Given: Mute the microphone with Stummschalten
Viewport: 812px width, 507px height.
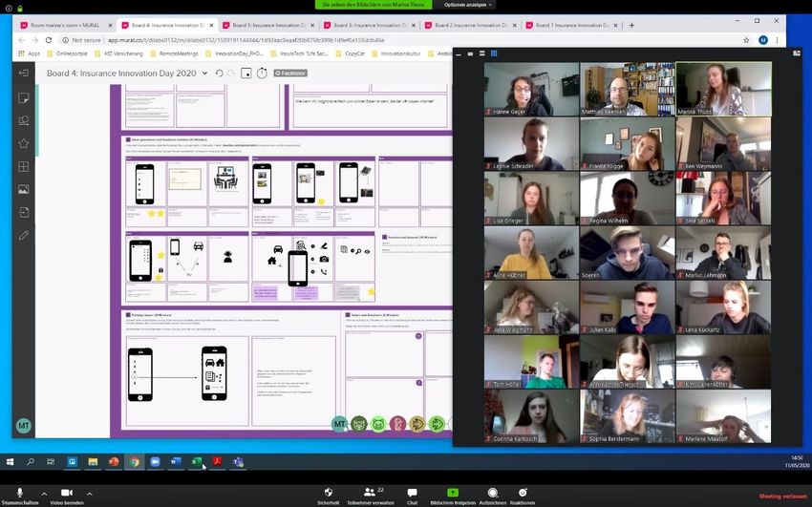Looking at the screenshot, I should [19, 493].
